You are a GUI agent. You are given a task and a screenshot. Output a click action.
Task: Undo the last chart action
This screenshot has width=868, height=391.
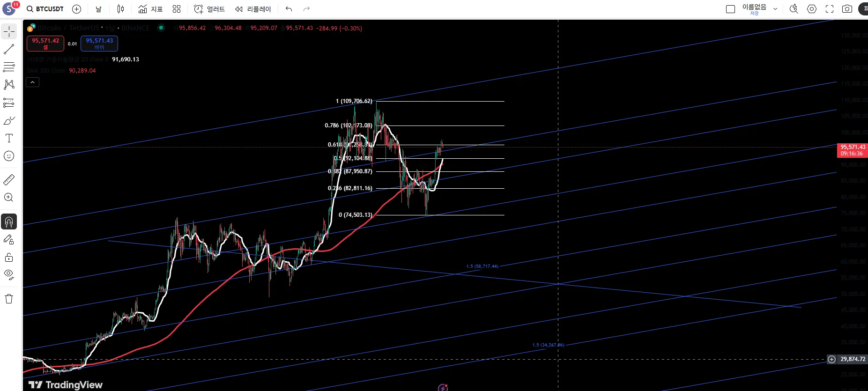pos(289,9)
